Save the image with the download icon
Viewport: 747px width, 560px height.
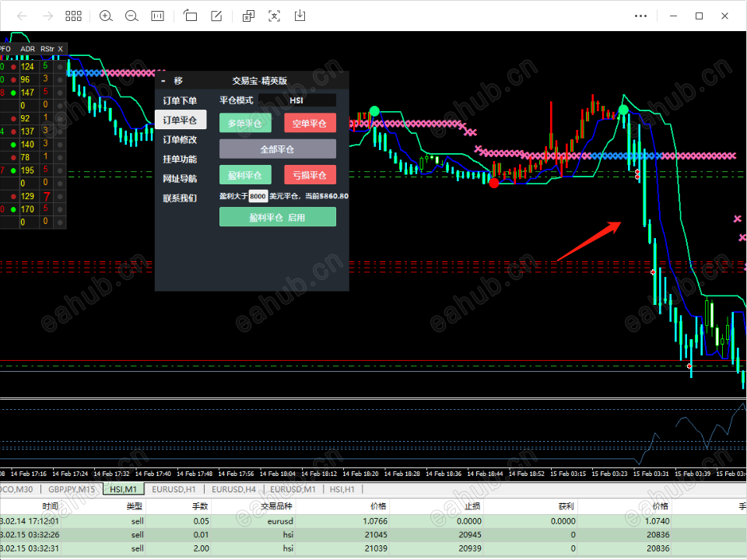(x=300, y=16)
